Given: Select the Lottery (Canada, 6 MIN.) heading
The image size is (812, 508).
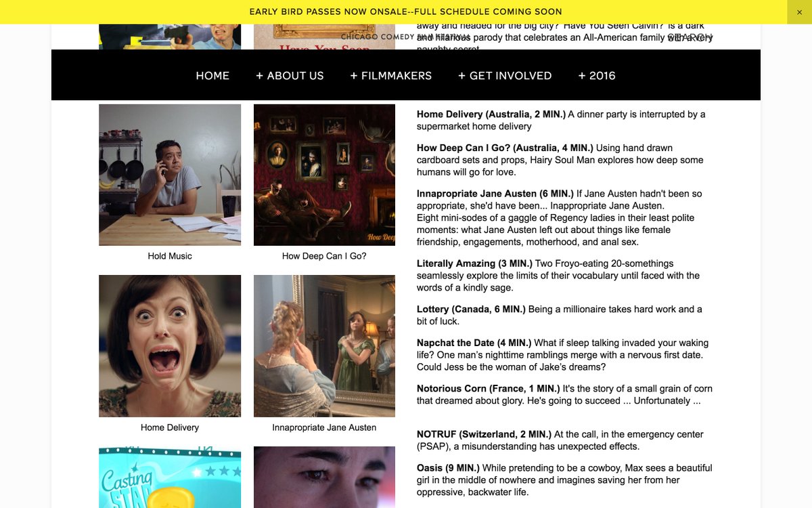Looking at the screenshot, I should click(471, 310).
